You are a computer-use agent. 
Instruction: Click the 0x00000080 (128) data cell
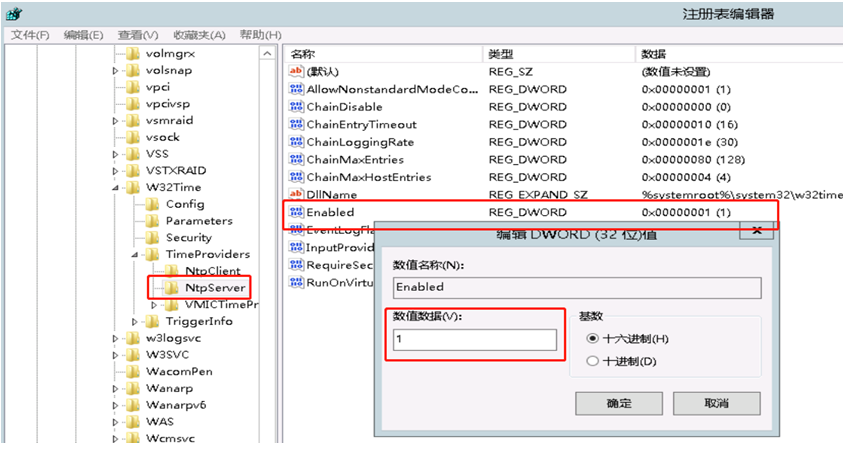coord(693,160)
